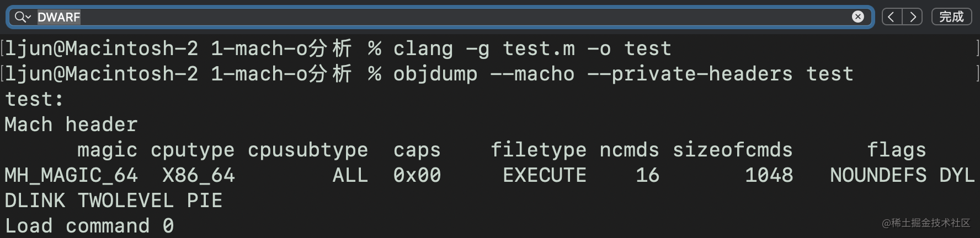Click the PIE flag text
The image size is (980, 238).
pos(204,201)
